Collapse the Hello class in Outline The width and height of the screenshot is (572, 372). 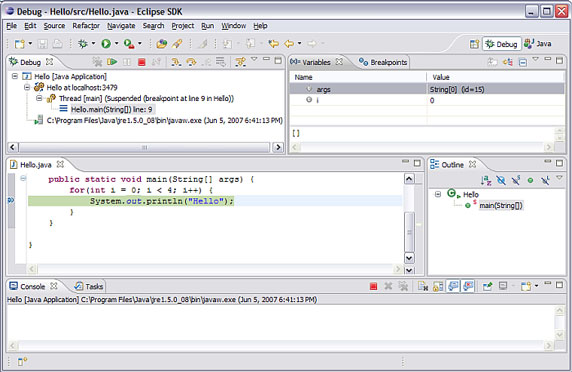point(438,194)
